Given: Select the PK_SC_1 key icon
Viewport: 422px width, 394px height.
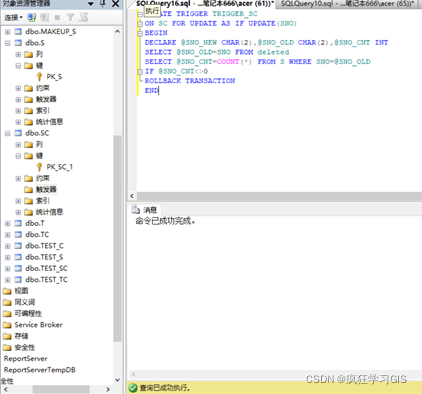Looking at the screenshot, I should 39,167.
